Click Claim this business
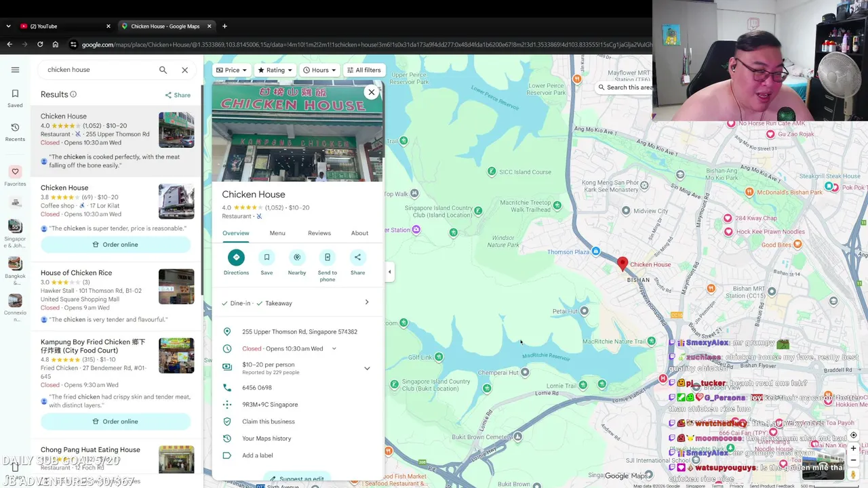The height and width of the screenshot is (488, 868). [x=269, y=422]
